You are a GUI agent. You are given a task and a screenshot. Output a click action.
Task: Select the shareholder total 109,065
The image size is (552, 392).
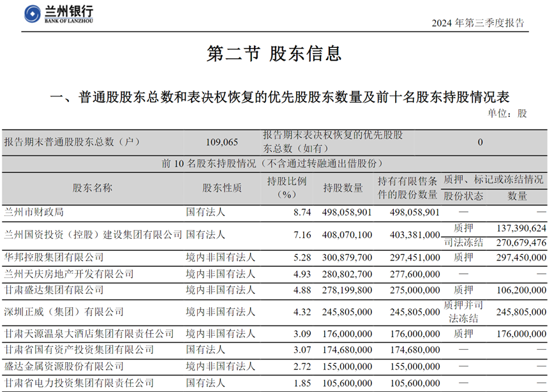point(222,142)
